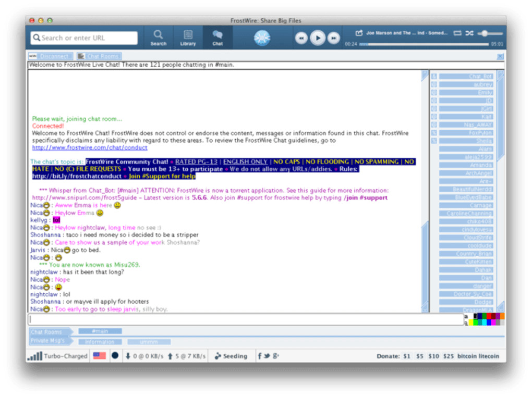The image size is (532, 398).
Task: Open the frostwire.com chat conduct link
Action: click(x=90, y=147)
